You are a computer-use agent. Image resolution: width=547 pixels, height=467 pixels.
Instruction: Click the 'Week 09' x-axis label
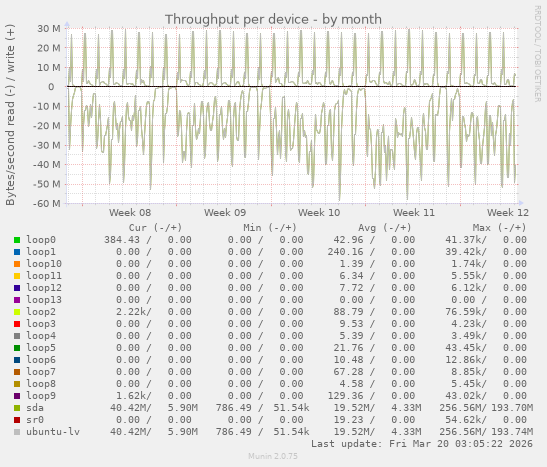point(225,212)
